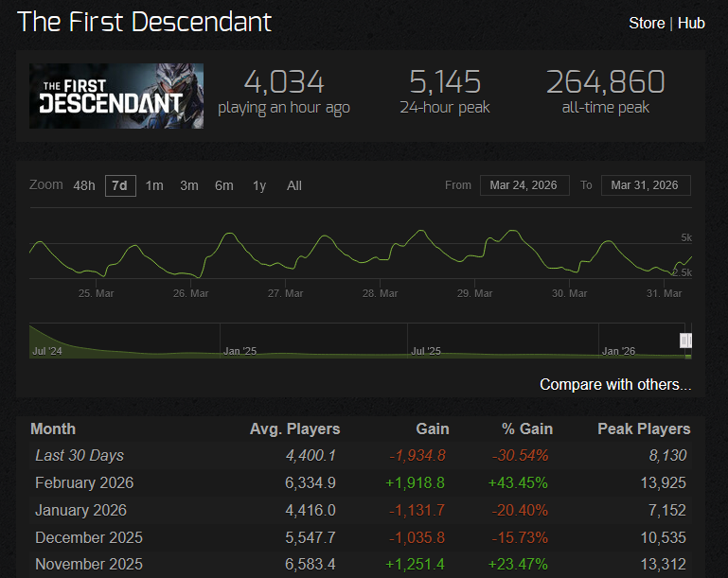728x578 pixels.
Task: Click the February 2026 row label
Action: click(84, 482)
